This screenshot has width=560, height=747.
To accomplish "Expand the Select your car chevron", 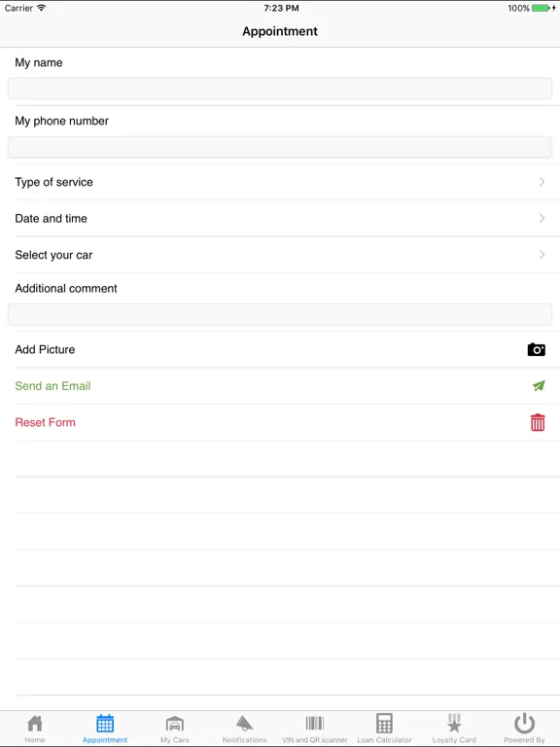I will pos(542,255).
